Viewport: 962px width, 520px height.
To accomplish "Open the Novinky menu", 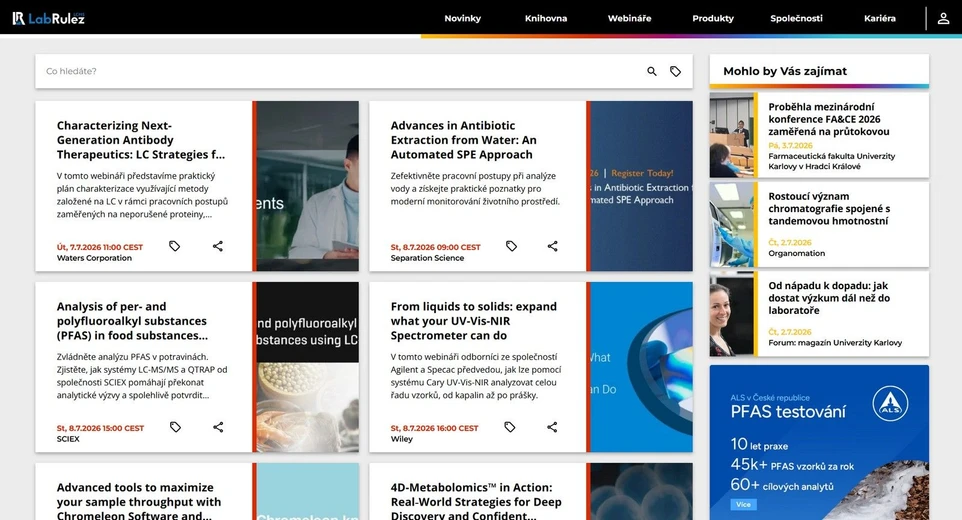I will pos(463,18).
